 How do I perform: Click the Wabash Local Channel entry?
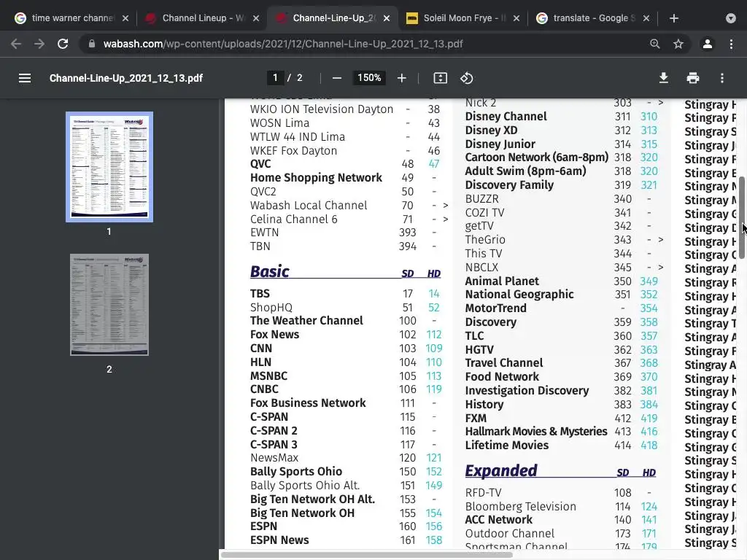[x=309, y=205]
